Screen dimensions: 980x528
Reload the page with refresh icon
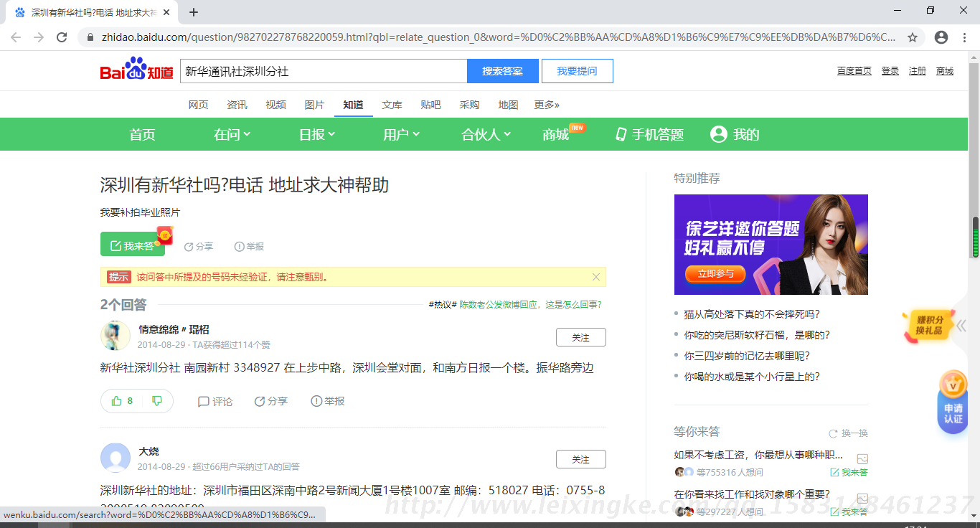[x=62, y=37]
